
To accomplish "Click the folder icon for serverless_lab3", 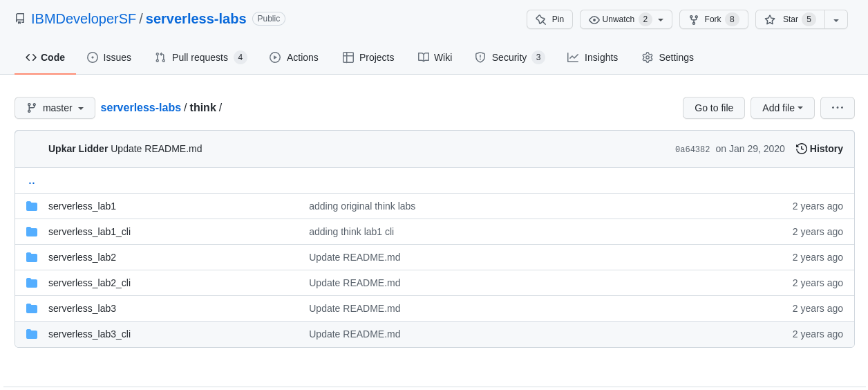I will pos(32,308).
